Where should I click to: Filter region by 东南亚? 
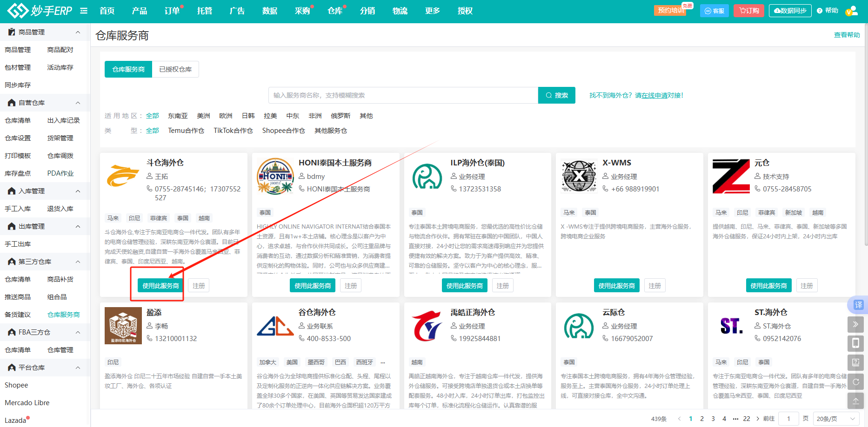tap(178, 116)
